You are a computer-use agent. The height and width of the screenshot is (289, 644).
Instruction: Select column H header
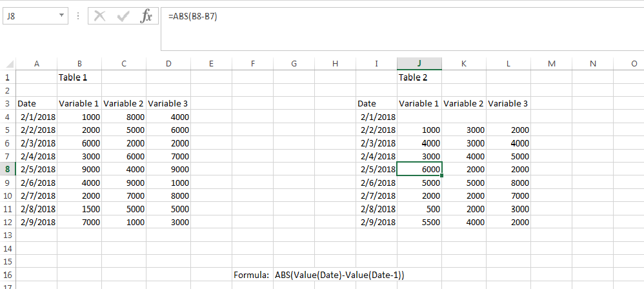point(335,64)
